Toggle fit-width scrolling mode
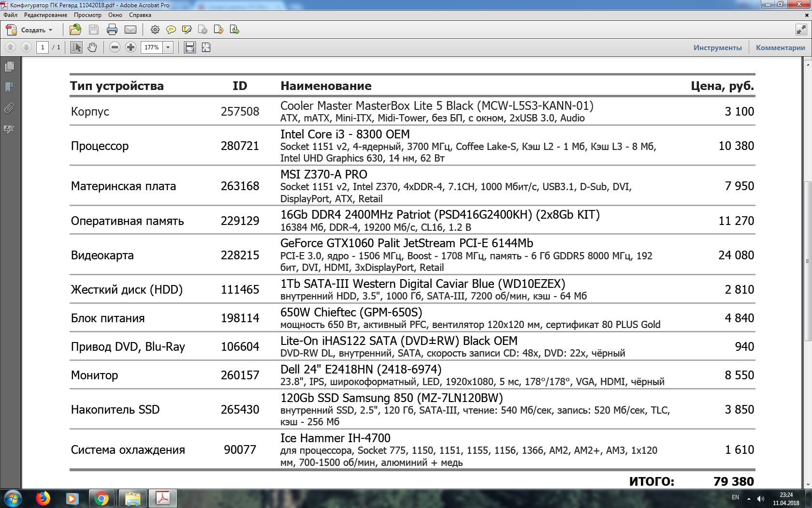Screen dimensions: 812x508 coord(190,47)
